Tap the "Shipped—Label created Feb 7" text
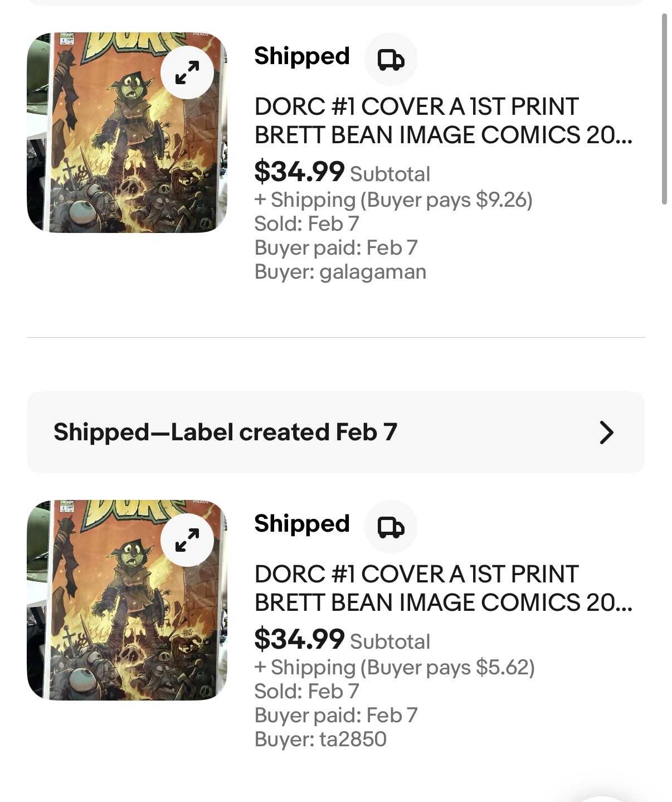672x802 pixels. point(225,432)
